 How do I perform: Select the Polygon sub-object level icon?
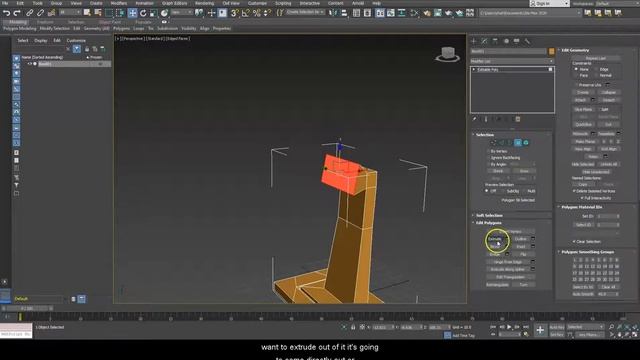pyautogui.click(x=518, y=142)
